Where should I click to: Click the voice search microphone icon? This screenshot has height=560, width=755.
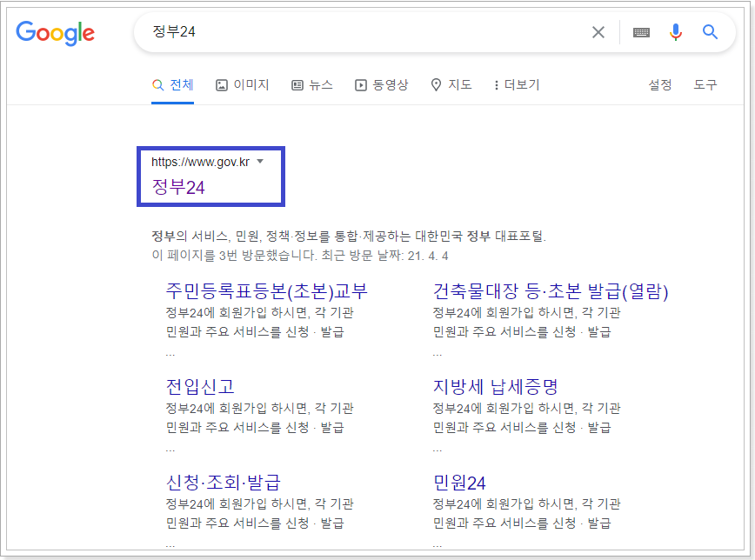click(x=676, y=31)
